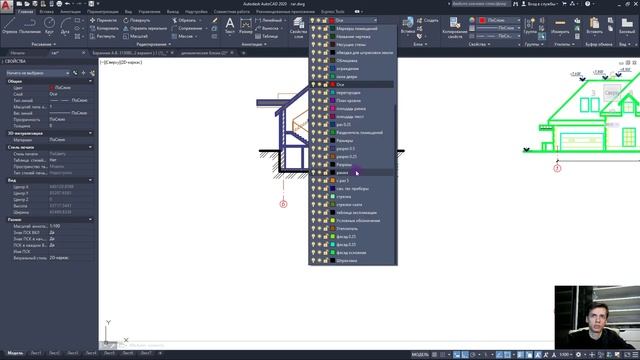The width and height of the screenshot is (640, 360).
Task: Select the Размер (Dimension) tool
Action: point(246,25)
